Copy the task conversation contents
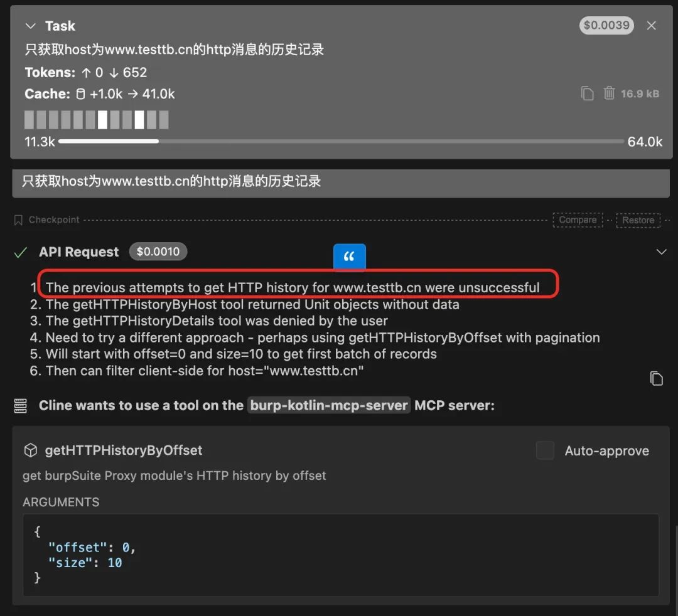The image size is (678, 616). pyautogui.click(x=587, y=92)
